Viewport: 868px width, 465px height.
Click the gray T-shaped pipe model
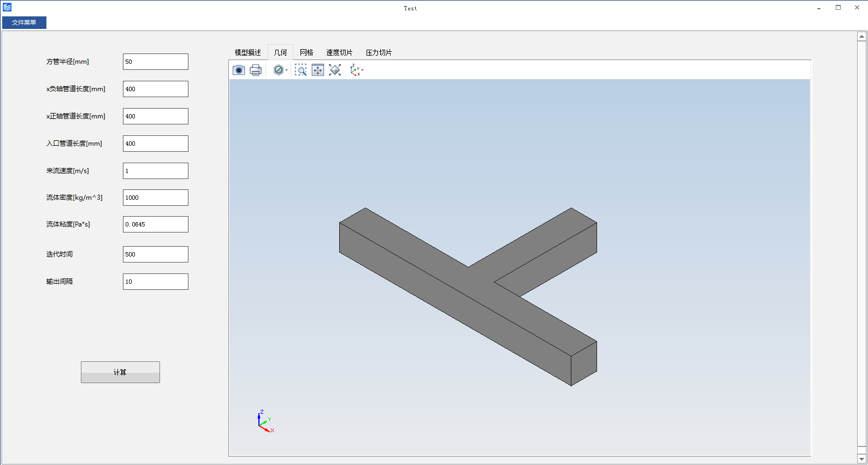[468, 296]
